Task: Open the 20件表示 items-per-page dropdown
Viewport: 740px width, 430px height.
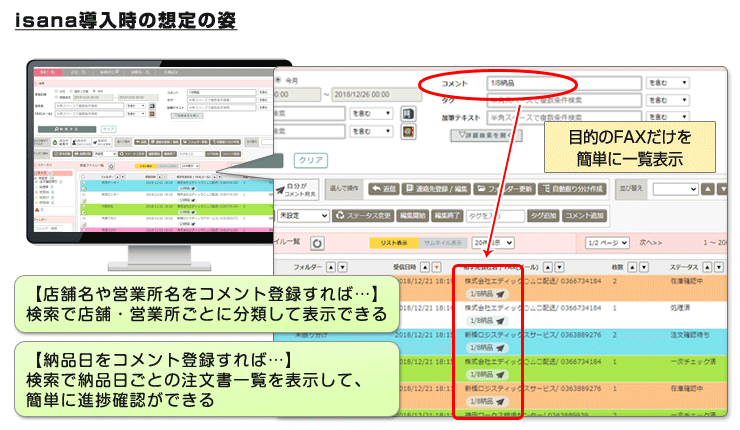Action: tap(493, 243)
